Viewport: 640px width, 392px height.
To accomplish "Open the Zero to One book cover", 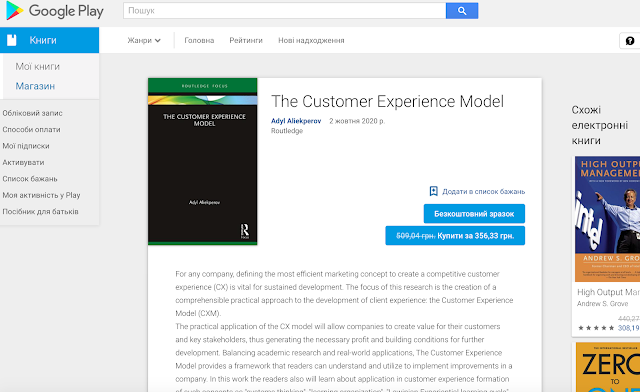I will 608,367.
